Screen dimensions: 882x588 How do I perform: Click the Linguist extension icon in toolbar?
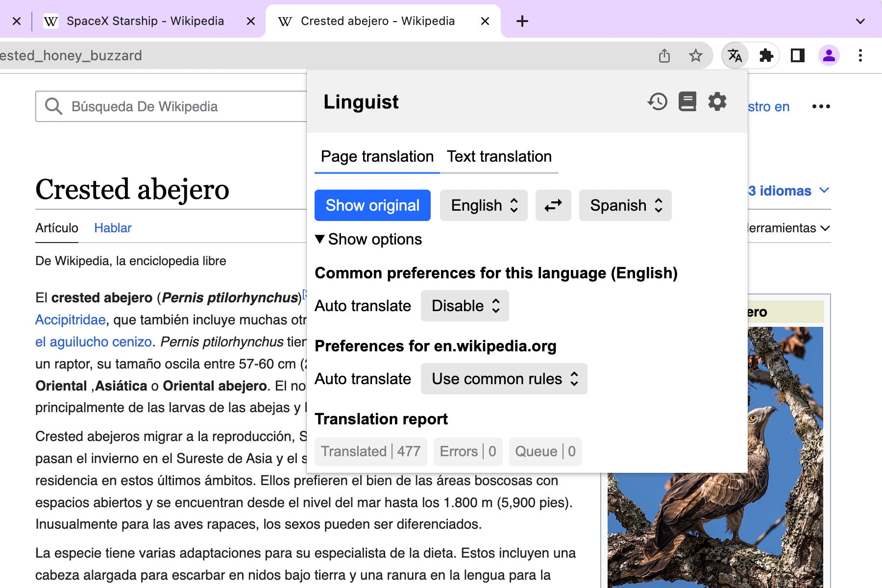pyautogui.click(x=735, y=55)
